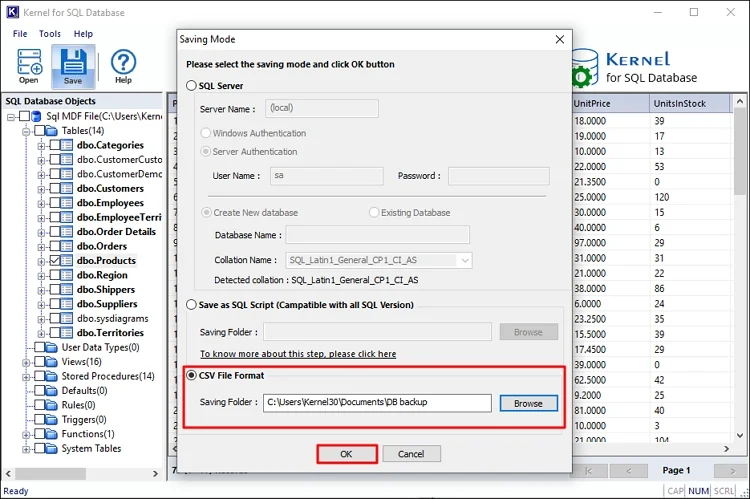The image size is (750, 499).
Task: Click the Triggers(0) folder icon
Action: 51,420
